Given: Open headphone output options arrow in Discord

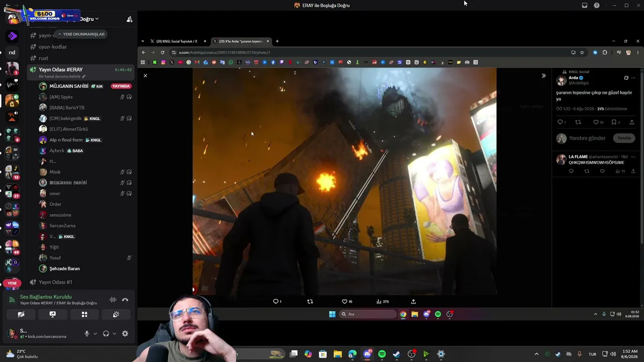Looking at the screenshot, I should (x=114, y=333).
